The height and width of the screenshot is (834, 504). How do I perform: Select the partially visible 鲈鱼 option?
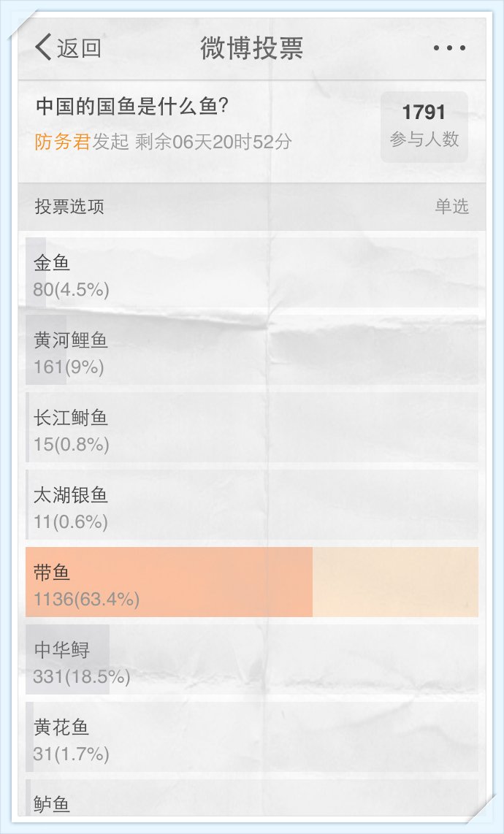click(252, 800)
